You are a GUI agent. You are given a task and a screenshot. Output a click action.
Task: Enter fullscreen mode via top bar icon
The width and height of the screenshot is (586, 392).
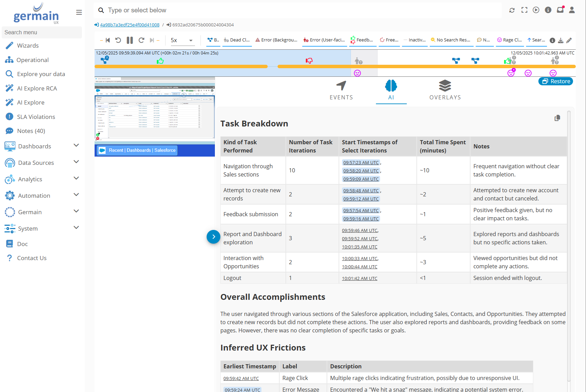click(524, 10)
